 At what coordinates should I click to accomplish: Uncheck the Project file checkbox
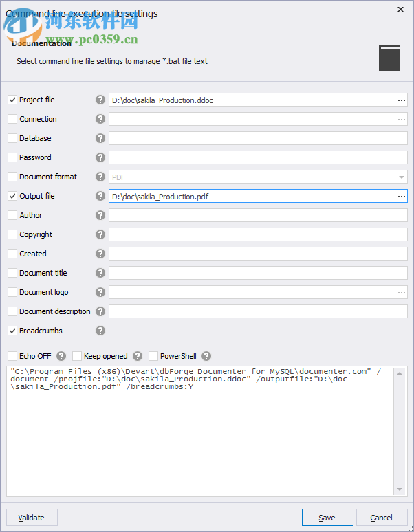[12, 100]
